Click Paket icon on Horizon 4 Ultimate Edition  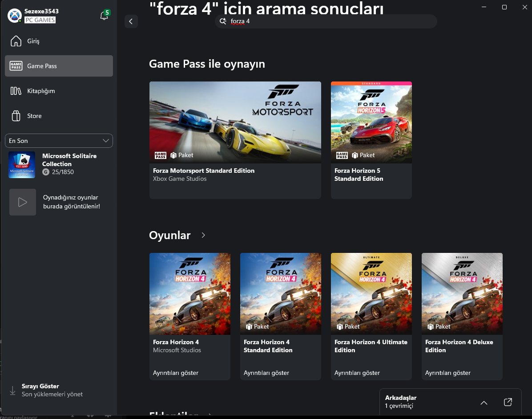pyautogui.click(x=340, y=327)
